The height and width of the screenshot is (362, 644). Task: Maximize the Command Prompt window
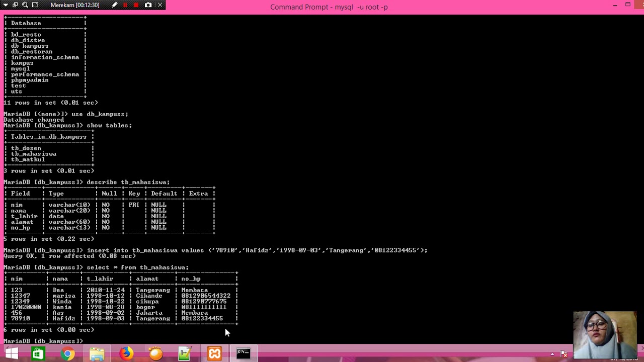(628, 5)
